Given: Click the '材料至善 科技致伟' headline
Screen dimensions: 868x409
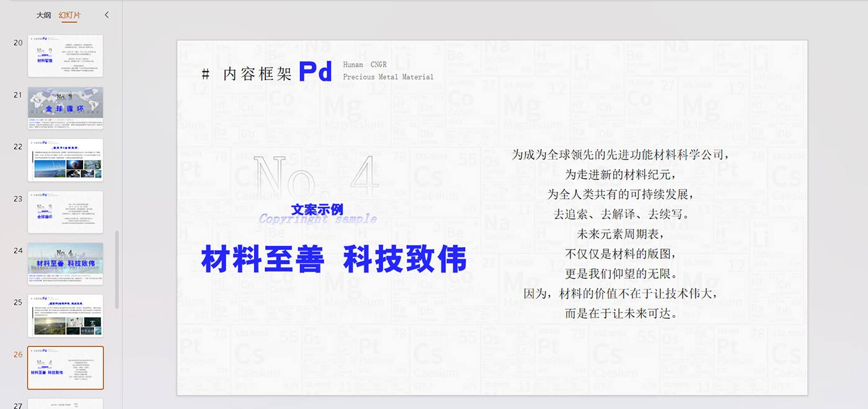Looking at the screenshot, I should tap(334, 259).
